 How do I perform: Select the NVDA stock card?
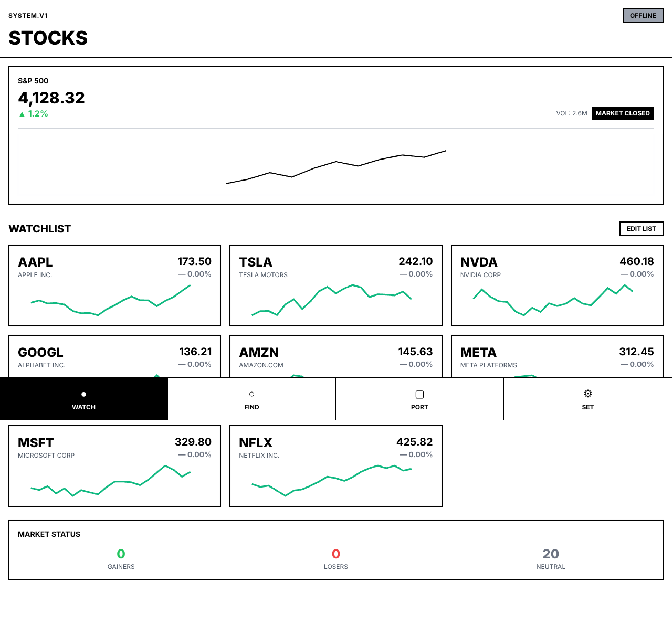tap(557, 286)
